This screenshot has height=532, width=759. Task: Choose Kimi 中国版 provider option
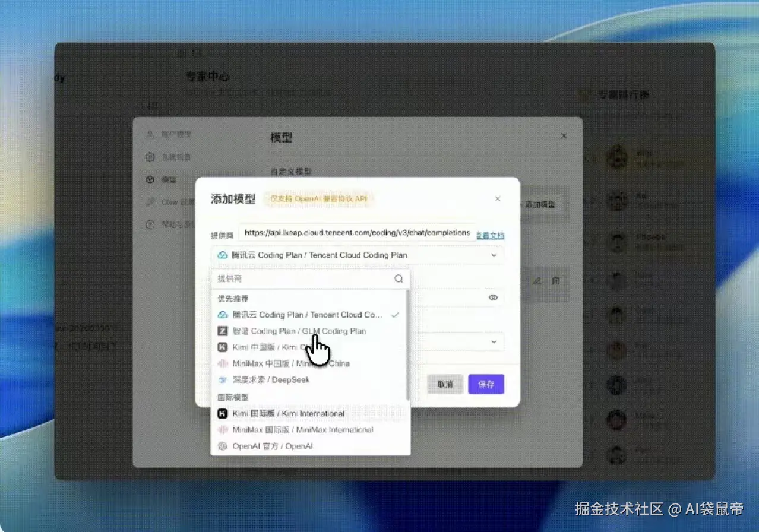309,347
